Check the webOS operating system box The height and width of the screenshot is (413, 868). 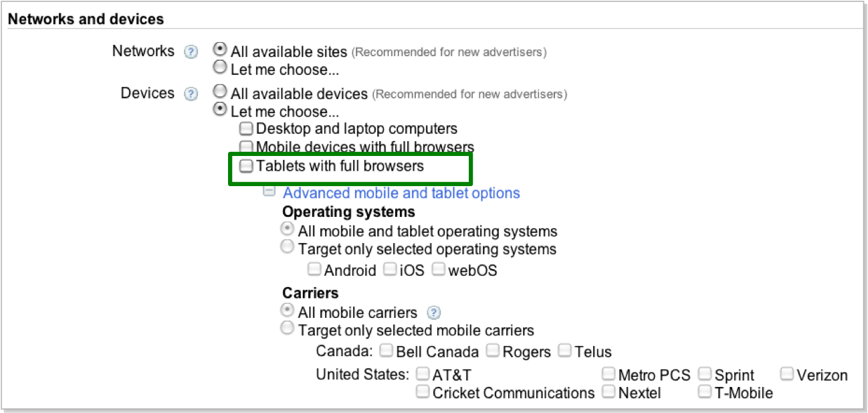click(x=439, y=270)
